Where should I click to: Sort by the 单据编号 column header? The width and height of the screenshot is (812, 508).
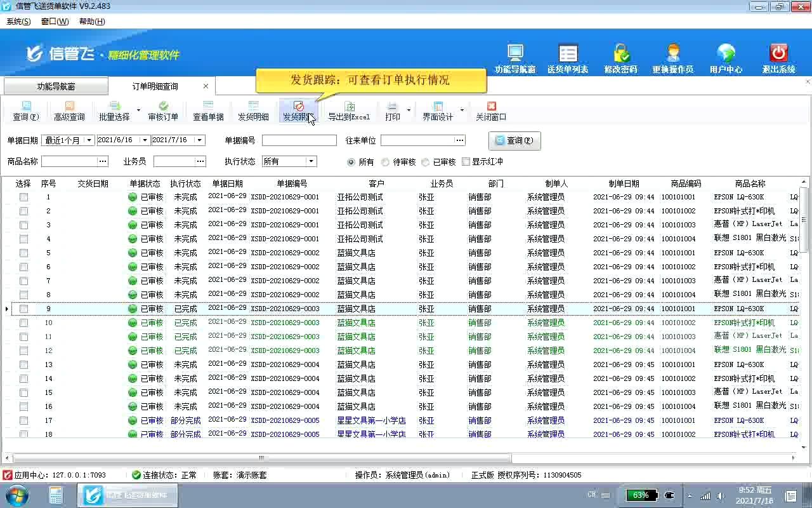(x=292, y=184)
